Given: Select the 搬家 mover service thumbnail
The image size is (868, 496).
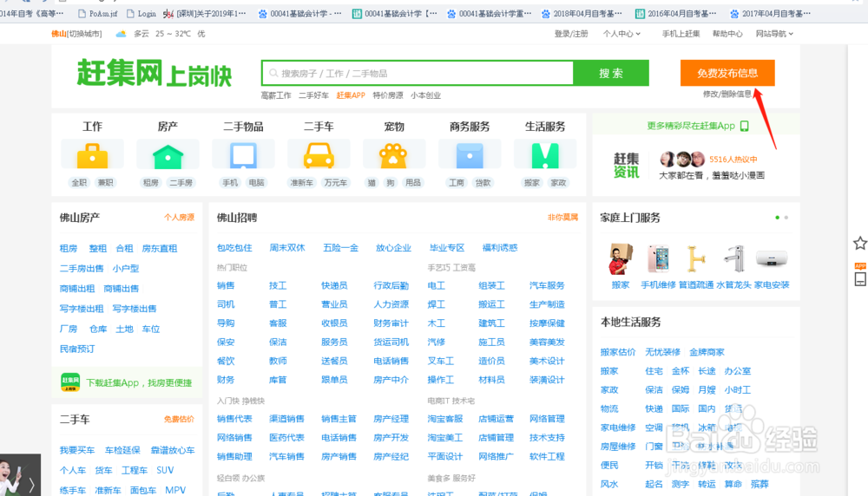Looking at the screenshot, I should (621, 258).
